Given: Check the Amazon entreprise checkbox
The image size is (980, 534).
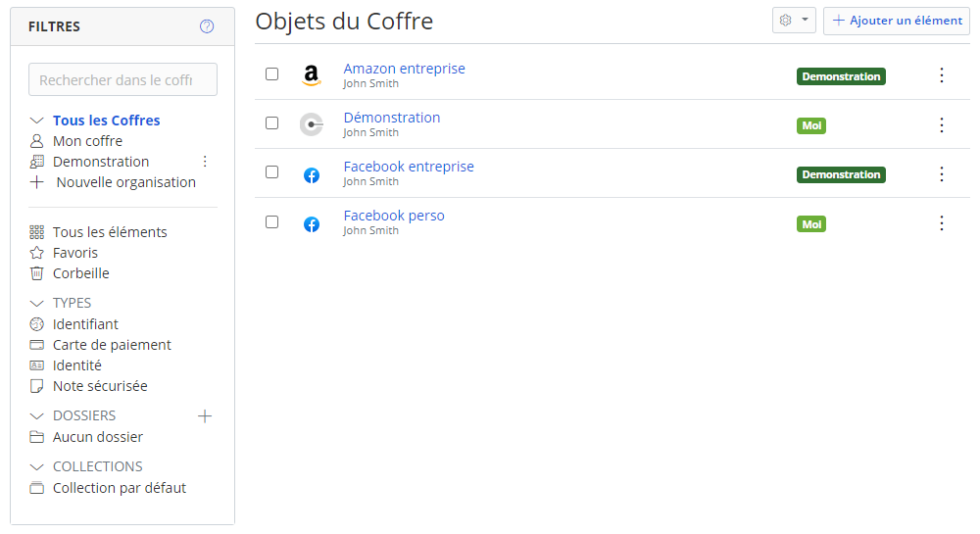Looking at the screenshot, I should coord(271,73).
